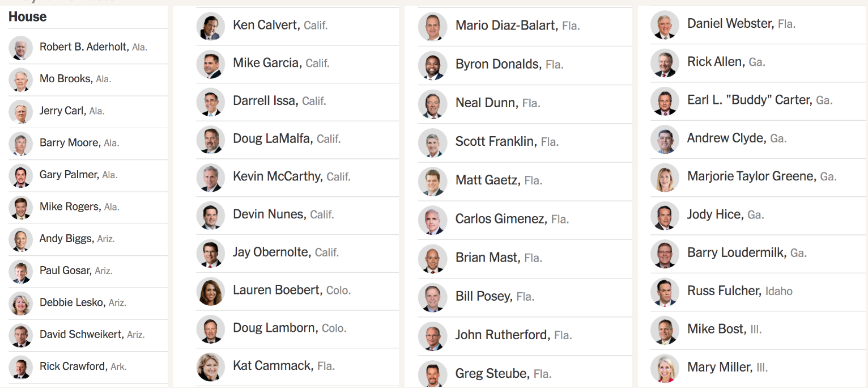This screenshot has width=868, height=388.
Task: Click Matt Gaetz's portrait photo
Action: pyautogui.click(x=432, y=181)
